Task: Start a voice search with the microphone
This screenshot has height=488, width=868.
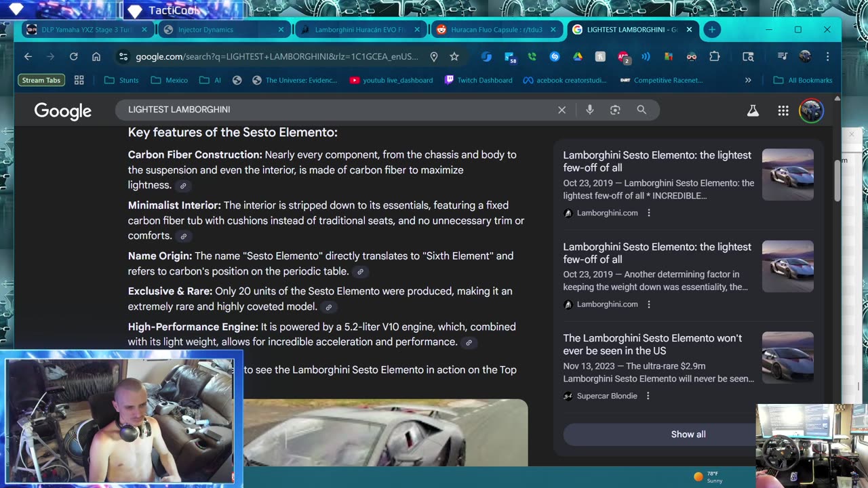Action: tap(590, 110)
